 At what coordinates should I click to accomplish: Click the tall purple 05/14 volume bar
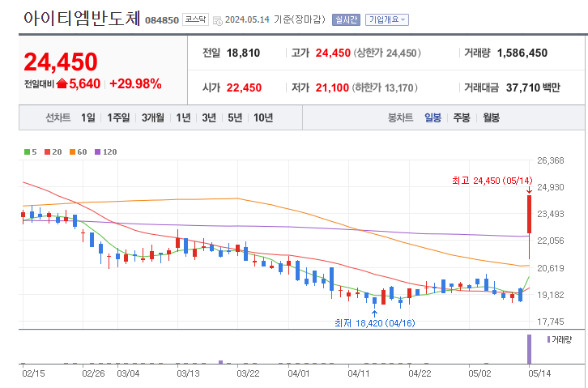pos(529,349)
